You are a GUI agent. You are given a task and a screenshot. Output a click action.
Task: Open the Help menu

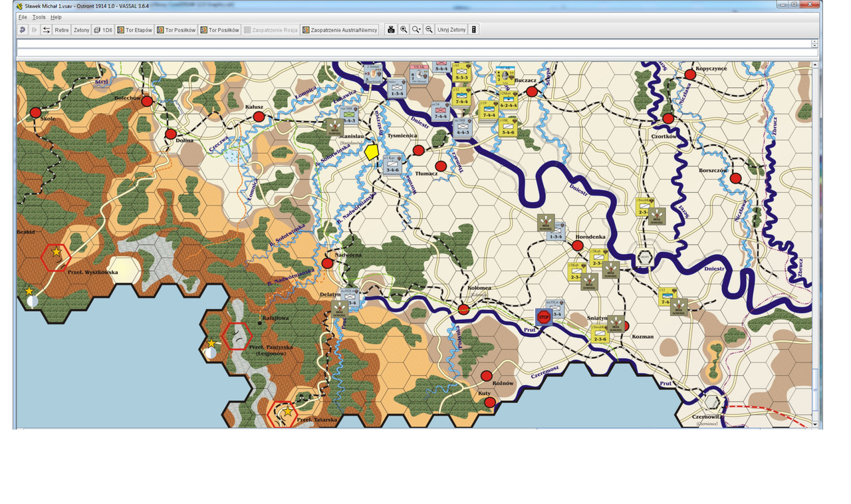pos(56,17)
